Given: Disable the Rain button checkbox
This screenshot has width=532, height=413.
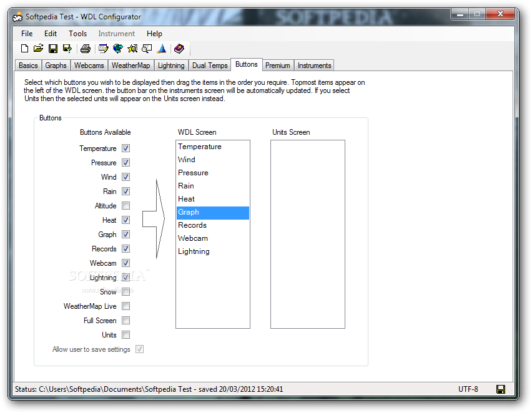Looking at the screenshot, I should (126, 192).
